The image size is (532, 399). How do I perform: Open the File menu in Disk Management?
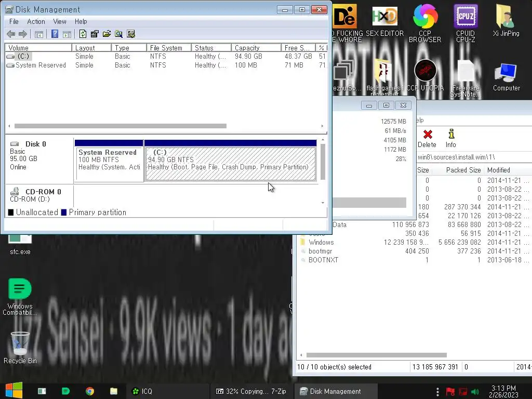tap(14, 21)
